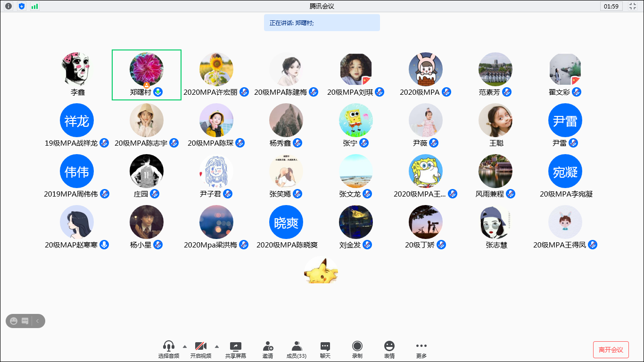The image size is (644, 362).
Task: Click the blue security shield icon
Action: [x=22, y=6]
